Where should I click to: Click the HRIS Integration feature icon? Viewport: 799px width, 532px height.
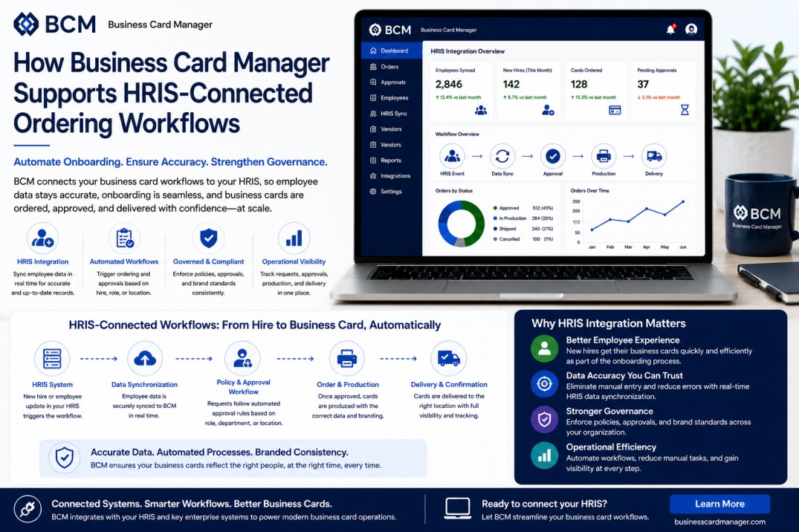tap(43, 238)
